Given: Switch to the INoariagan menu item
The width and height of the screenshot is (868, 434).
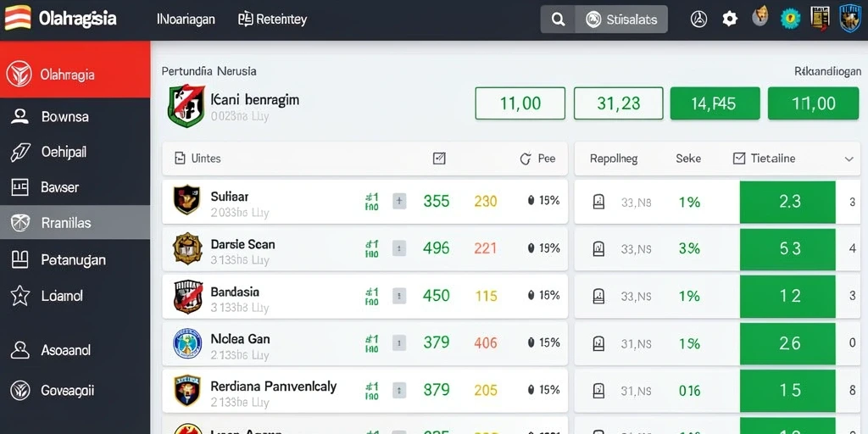Looking at the screenshot, I should (x=186, y=19).
